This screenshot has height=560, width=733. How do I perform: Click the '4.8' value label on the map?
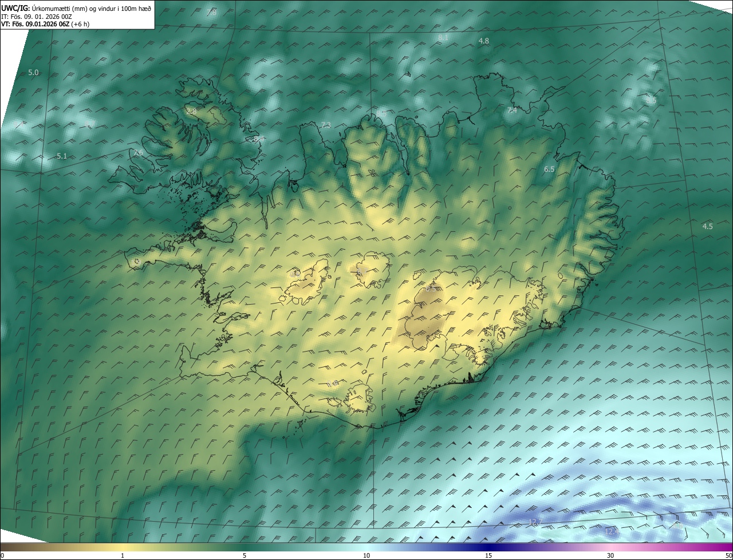click(x=484, y=41)
